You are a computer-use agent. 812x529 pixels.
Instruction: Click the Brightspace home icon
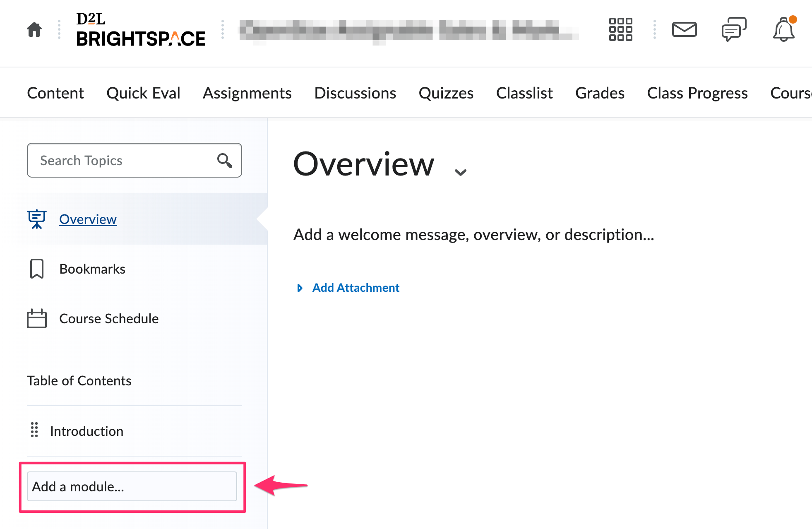[34, 29]
